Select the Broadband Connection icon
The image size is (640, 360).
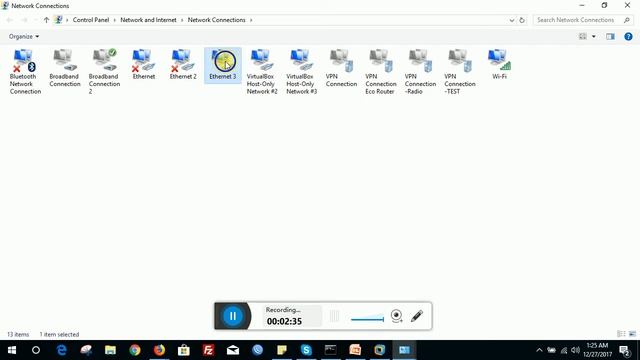[64, 68]
